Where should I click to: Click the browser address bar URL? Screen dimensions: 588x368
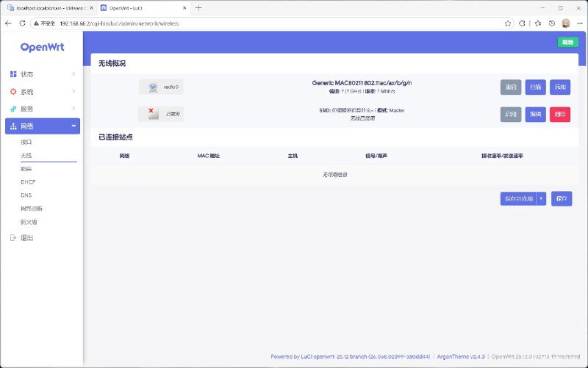(x=119, y=24)
